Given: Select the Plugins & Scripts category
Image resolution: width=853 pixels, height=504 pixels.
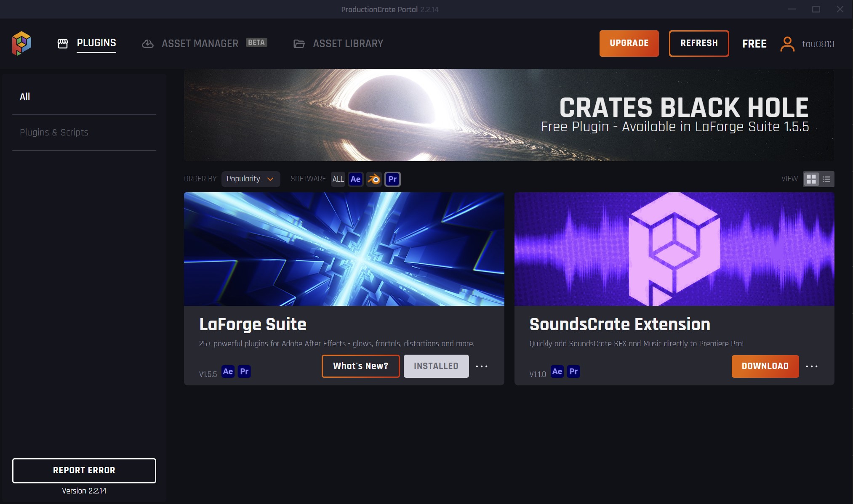Looking at the screenshot, I should [x=54, y=132].
